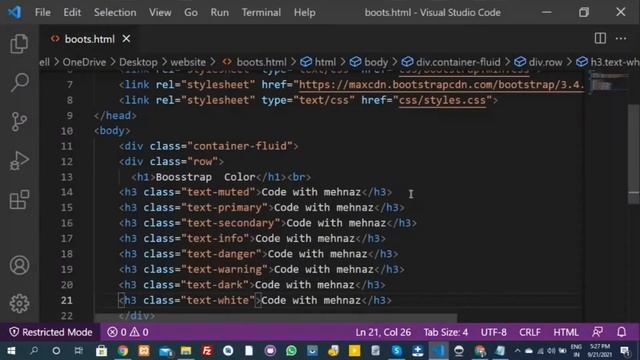Click the "text-muted" class value
The image size is (640, 360).
218,192
